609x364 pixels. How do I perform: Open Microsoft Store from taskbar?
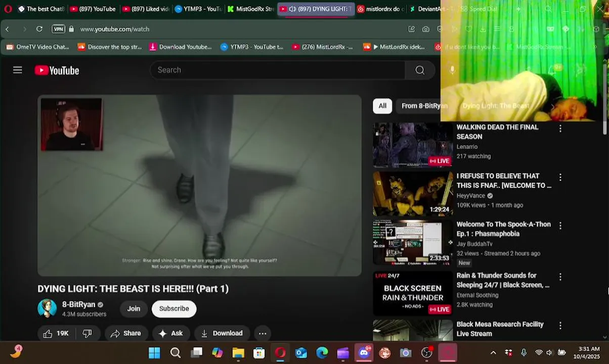click(259, 353)
